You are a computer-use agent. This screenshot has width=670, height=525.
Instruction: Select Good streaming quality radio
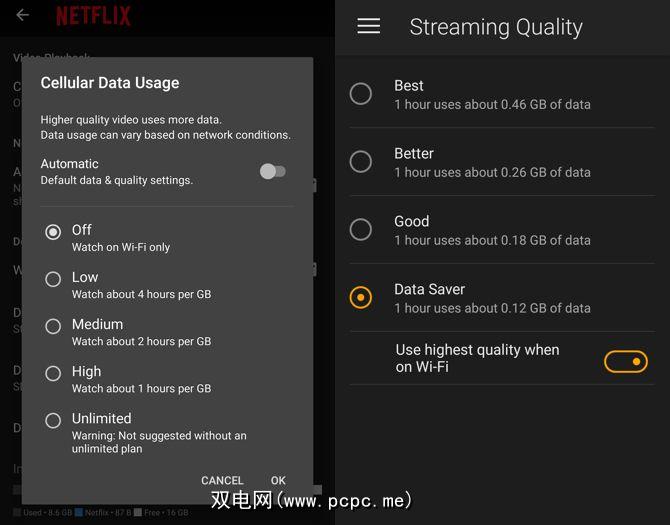(361, 229)
